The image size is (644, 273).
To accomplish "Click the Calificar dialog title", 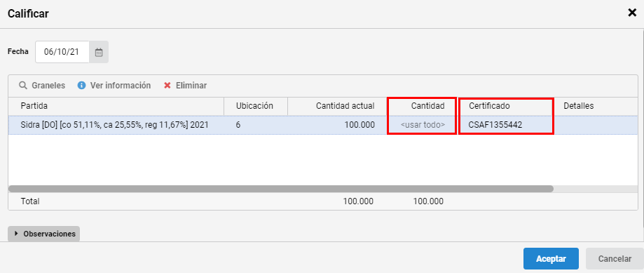I will [x=28, y=13].
